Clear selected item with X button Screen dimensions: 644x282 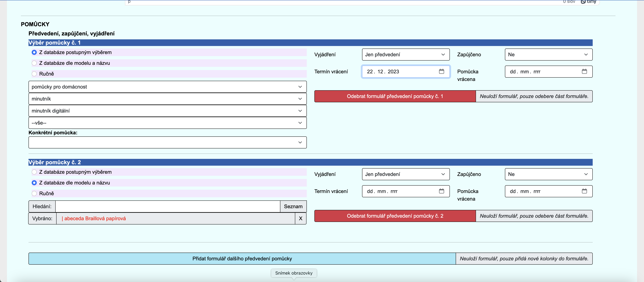tap(300, 218)
